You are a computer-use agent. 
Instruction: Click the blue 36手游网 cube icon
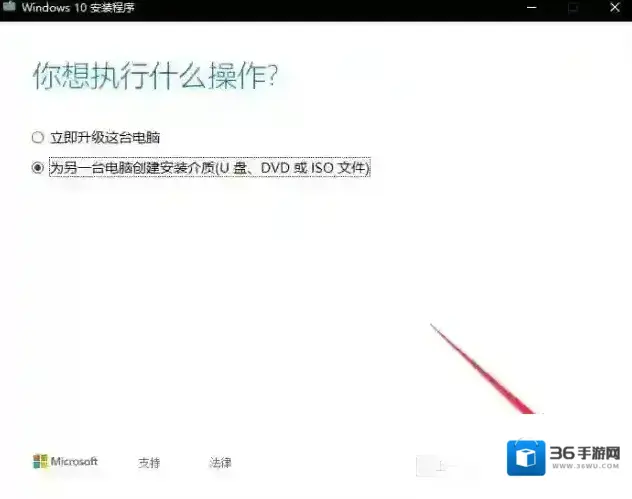526,459
